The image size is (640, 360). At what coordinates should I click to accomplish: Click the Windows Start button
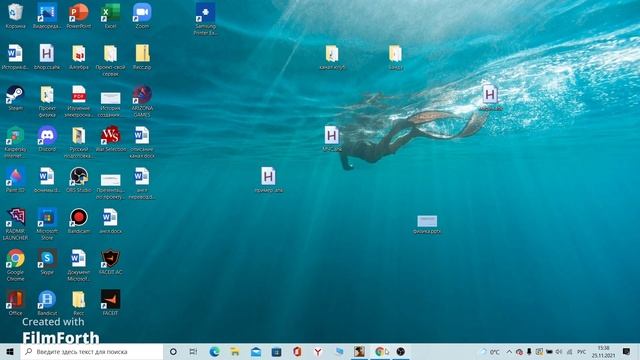pos(10,351)
